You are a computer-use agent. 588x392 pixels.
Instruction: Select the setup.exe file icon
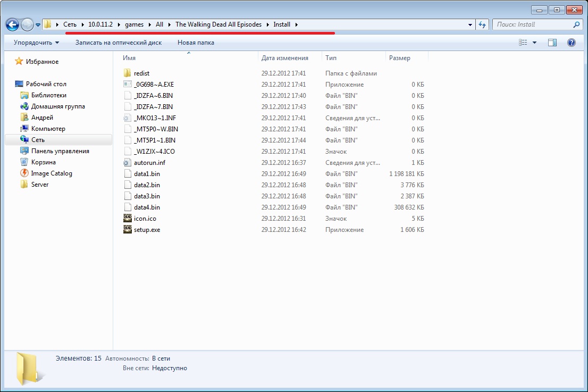(128, 230)
